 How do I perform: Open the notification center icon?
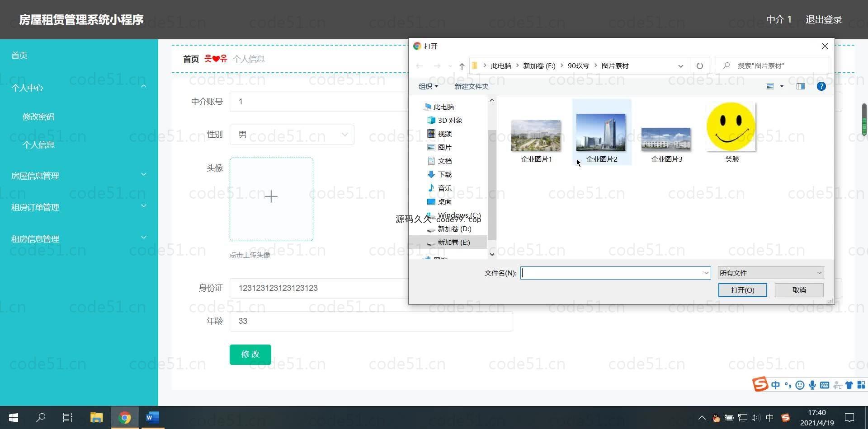click(849, 418)
